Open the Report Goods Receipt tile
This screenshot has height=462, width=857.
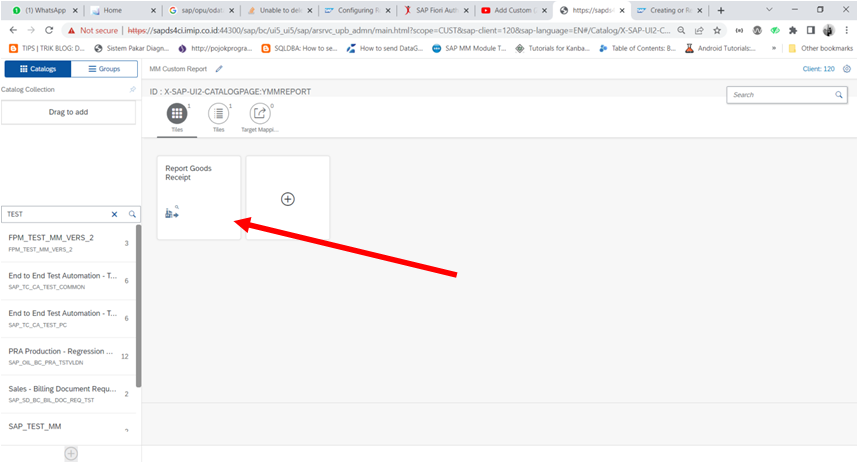[x=199, y=197]
